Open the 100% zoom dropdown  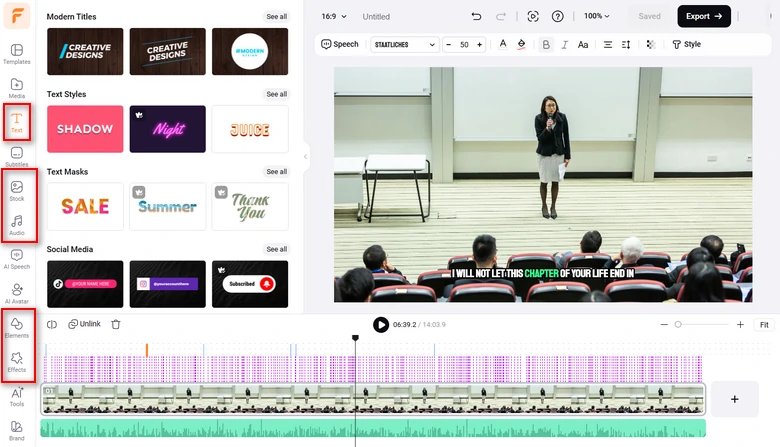[x=596, y=16]
